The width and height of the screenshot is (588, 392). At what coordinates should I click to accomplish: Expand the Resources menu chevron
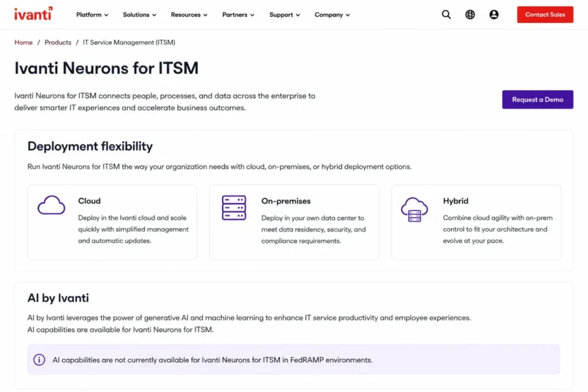pyautogui.click(x=206, y=15)
